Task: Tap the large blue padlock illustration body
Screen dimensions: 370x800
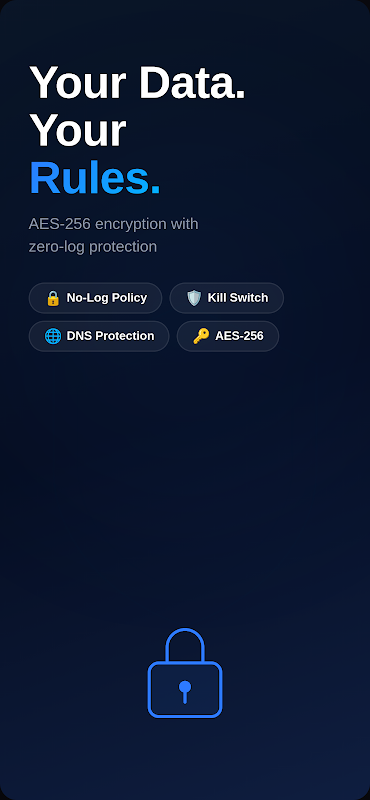Action: tap(185, 689)
